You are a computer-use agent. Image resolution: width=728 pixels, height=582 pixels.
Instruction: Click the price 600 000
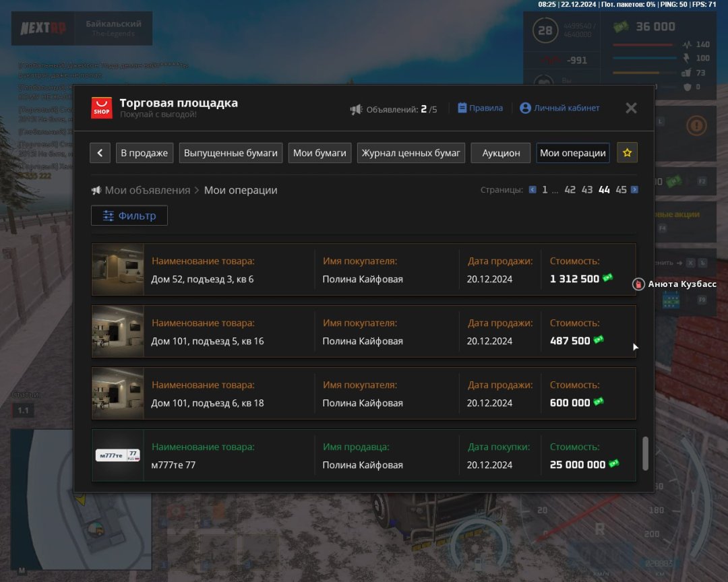point(570,403)
